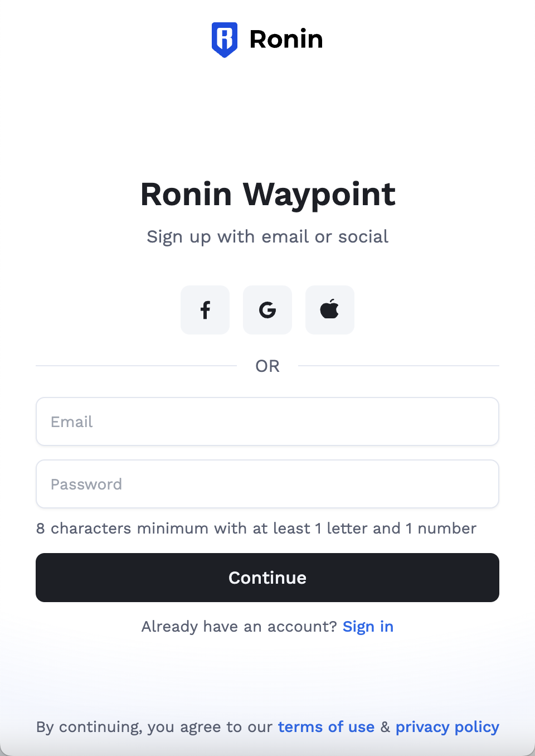Open the privacy policy link

tap(448, 728)
